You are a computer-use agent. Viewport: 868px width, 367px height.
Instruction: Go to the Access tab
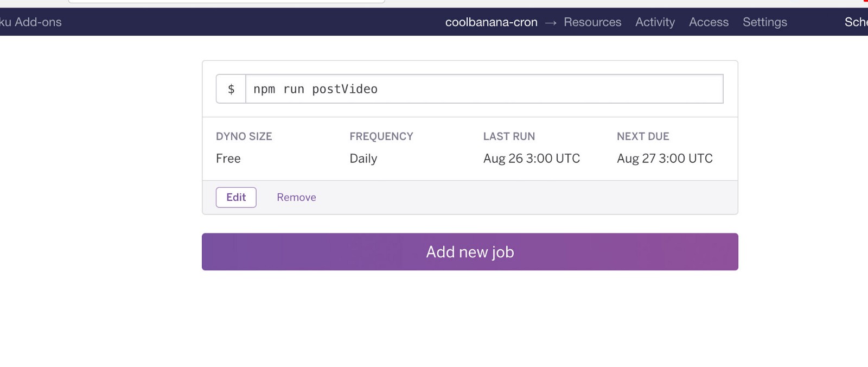pos(709,22)
